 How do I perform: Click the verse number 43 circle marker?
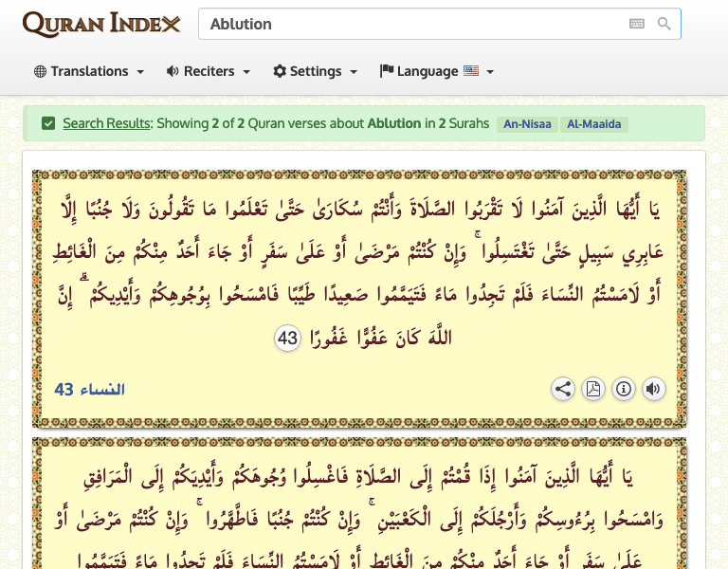[288, 338]
